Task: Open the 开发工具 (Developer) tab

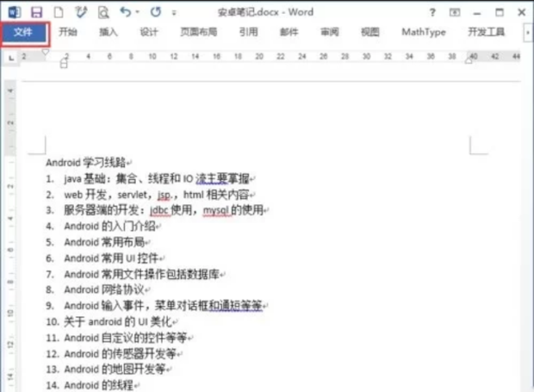Action: pos(486,32)
